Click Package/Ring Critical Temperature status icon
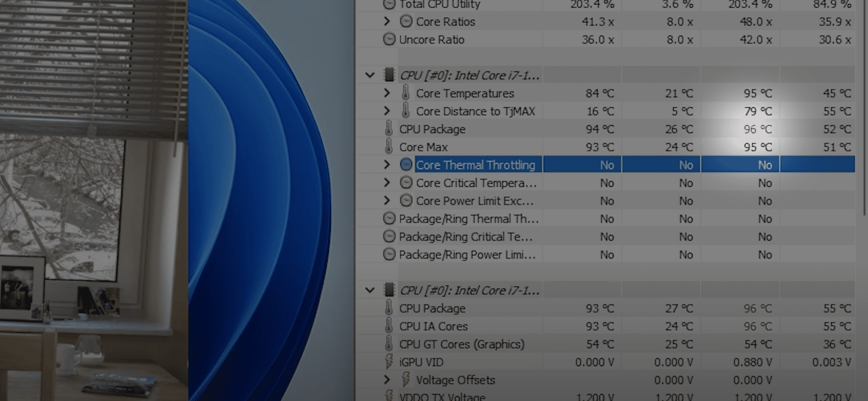 389,236
